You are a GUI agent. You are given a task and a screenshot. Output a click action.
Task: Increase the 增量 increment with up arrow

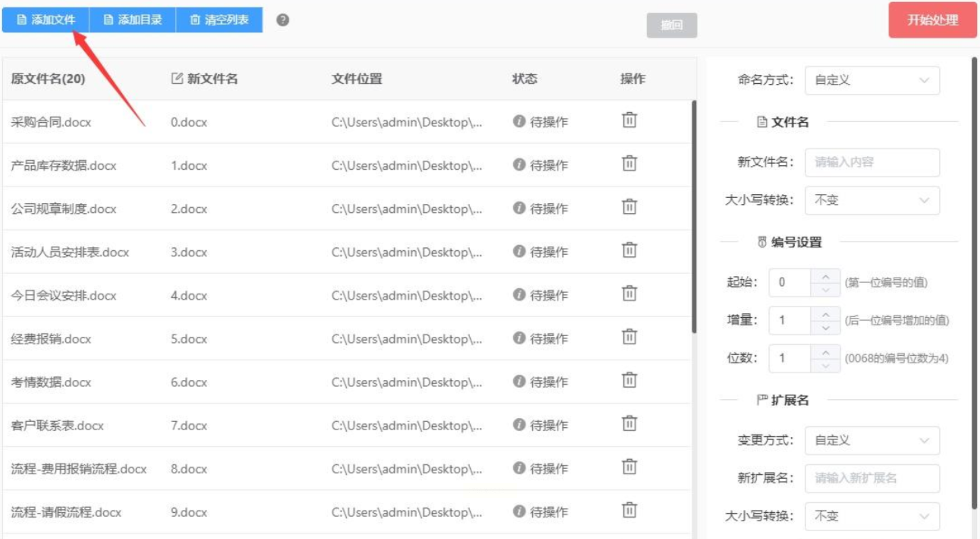[825, 314]
